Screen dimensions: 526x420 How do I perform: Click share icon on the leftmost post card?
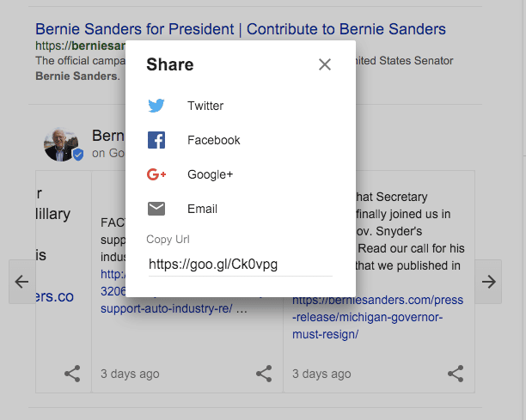pyautogui.click(x=72, y=374)
